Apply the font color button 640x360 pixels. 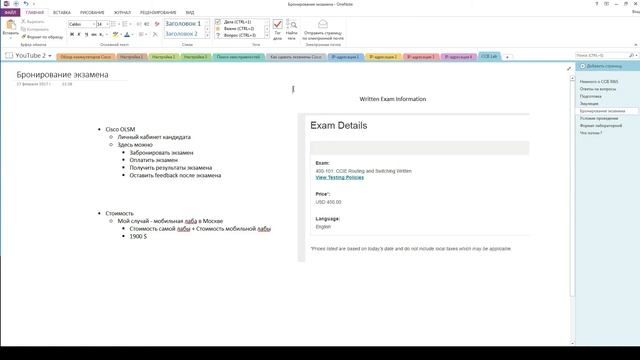tap(127, 35)
